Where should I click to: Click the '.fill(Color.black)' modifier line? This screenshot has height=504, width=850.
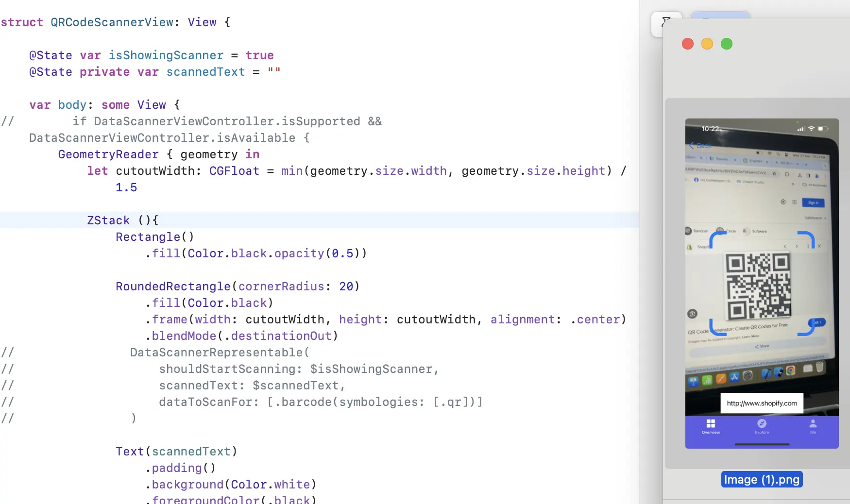click(209, 303)
